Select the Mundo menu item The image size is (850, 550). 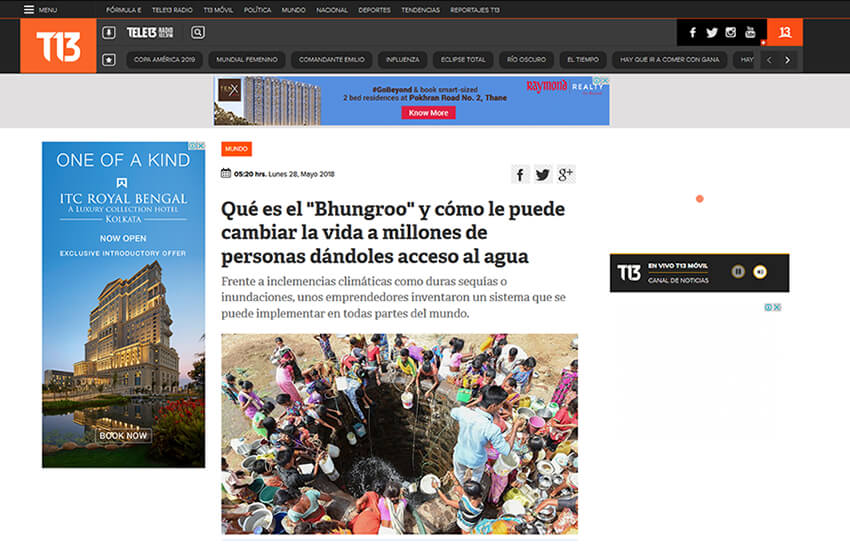pyautogui.click(x=293, y=10)
